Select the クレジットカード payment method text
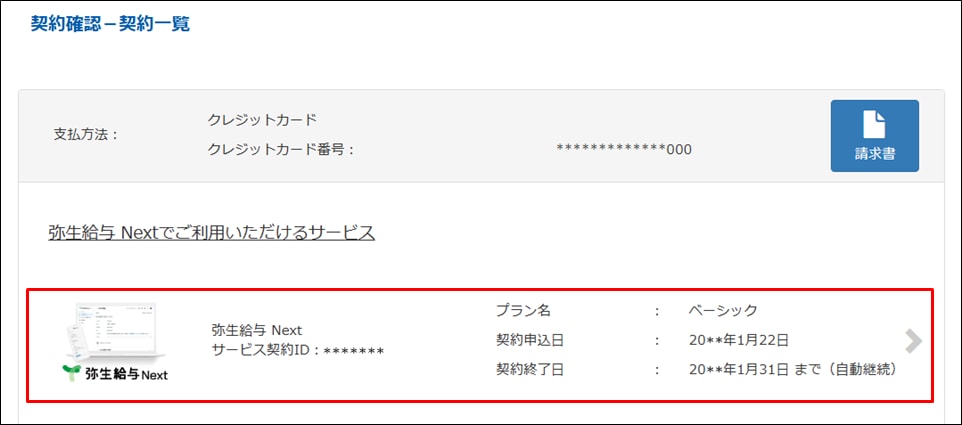This screenshot has height=425, width=962. [262, 120]
